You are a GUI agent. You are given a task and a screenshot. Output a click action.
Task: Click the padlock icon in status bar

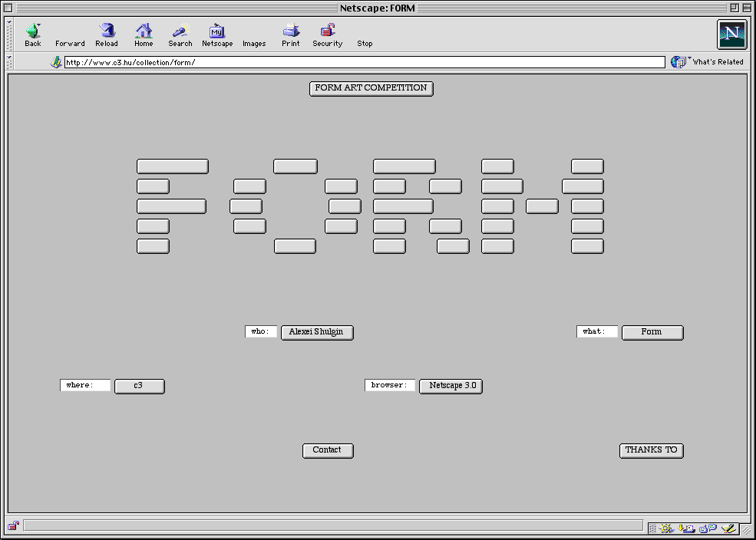point(13,526)
